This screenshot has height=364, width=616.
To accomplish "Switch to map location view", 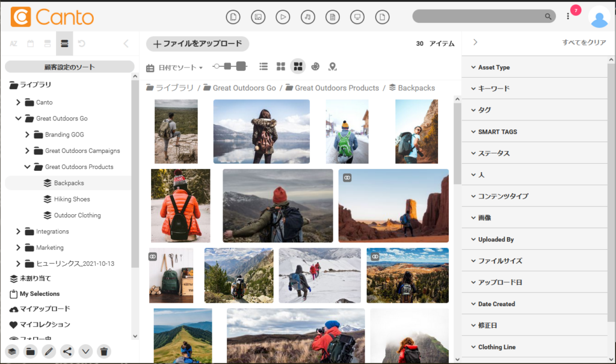I will pyautogui.click(x=332, y=67).
